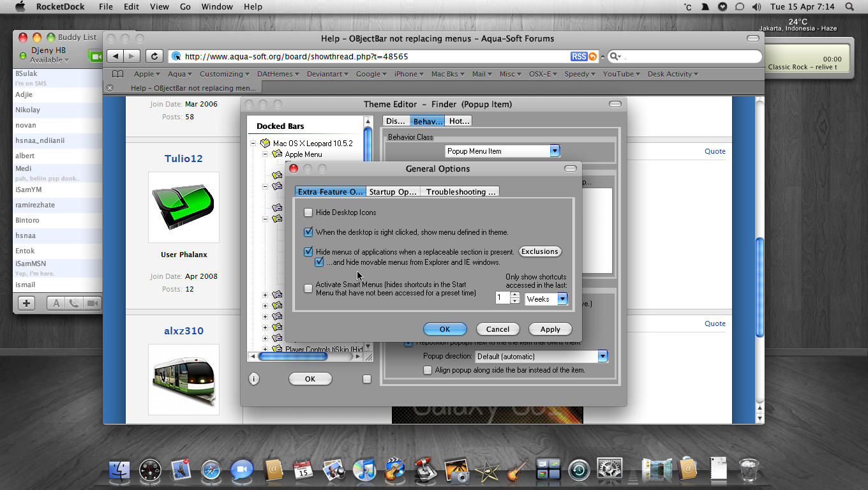Screen dimensions: 868x490
Task: Uncheck the desktop right-click menu option
Action: (x=308, y=232)
